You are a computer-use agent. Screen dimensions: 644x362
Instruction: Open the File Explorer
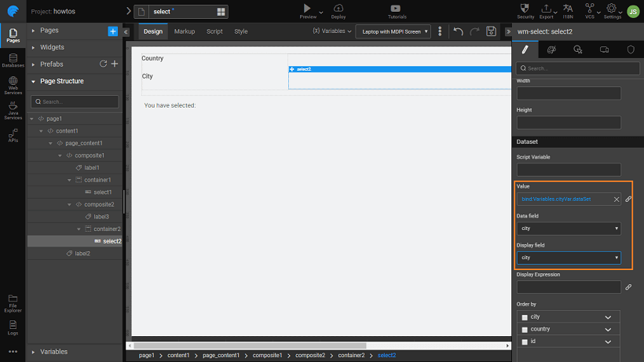click(x=13, y=301)
